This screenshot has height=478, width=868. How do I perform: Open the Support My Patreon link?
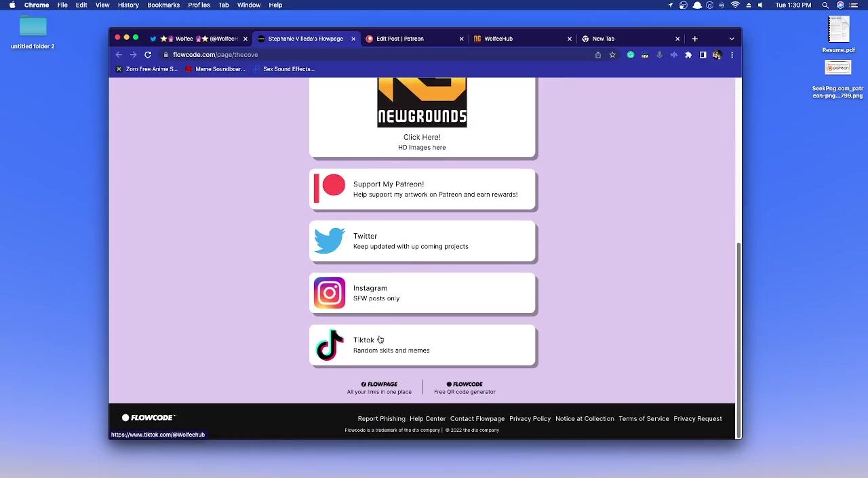point(422,189)
